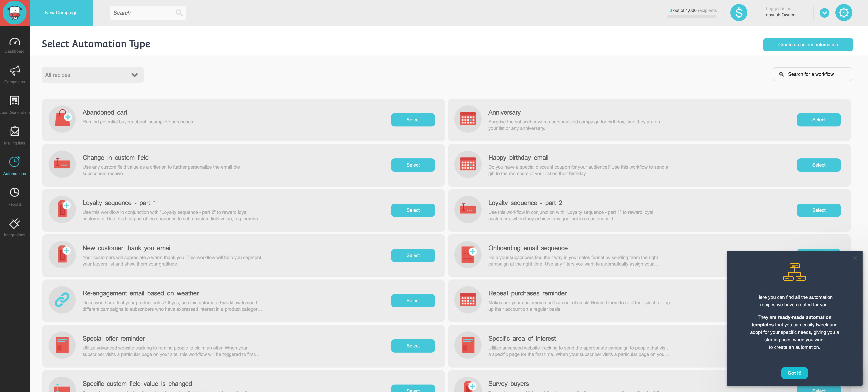Image resolution: width=868 pixels, height=392 pixels.
Task: Select Loyalty sequence part 1 recipe
Action: click(x=413, y=210)
